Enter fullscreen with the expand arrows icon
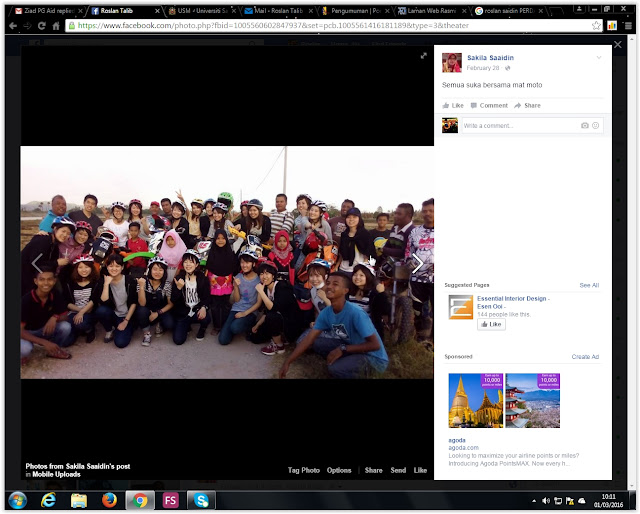 [x=424, y=56]
